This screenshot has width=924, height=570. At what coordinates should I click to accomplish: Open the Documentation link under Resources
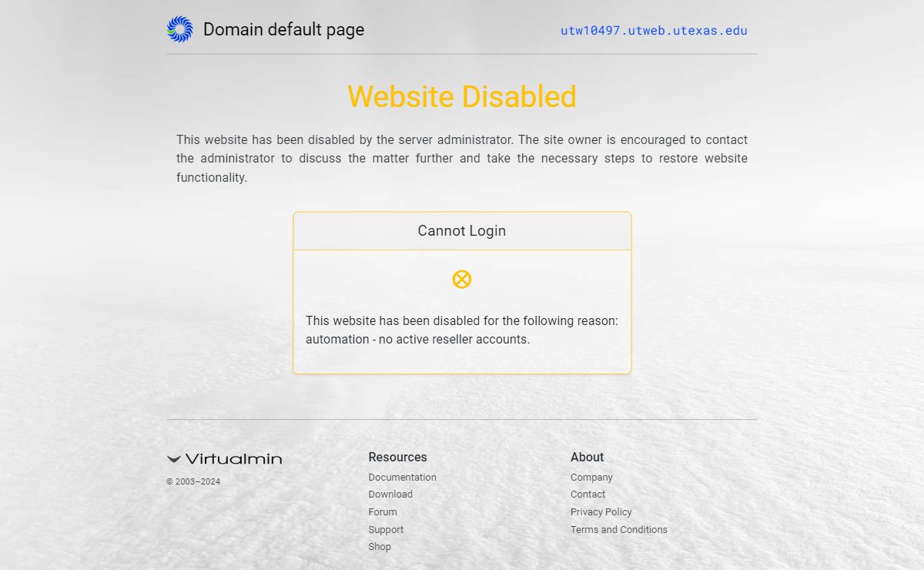[402, 478]
